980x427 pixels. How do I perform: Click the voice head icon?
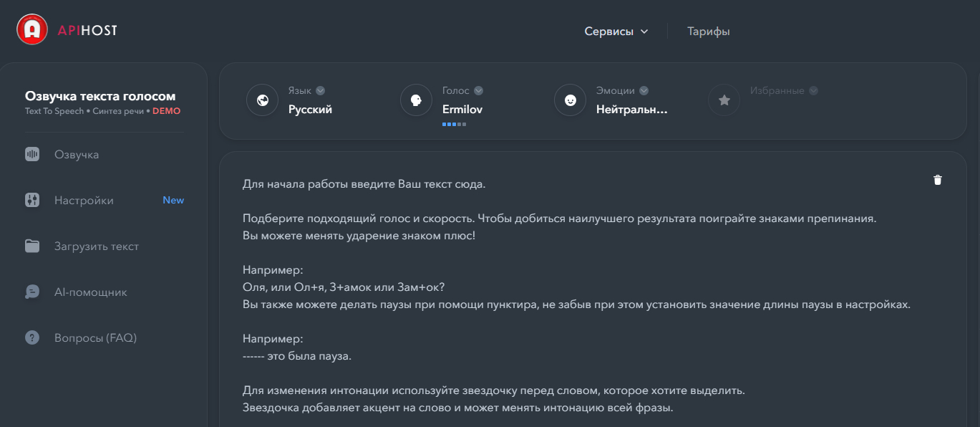click(416, 100)
